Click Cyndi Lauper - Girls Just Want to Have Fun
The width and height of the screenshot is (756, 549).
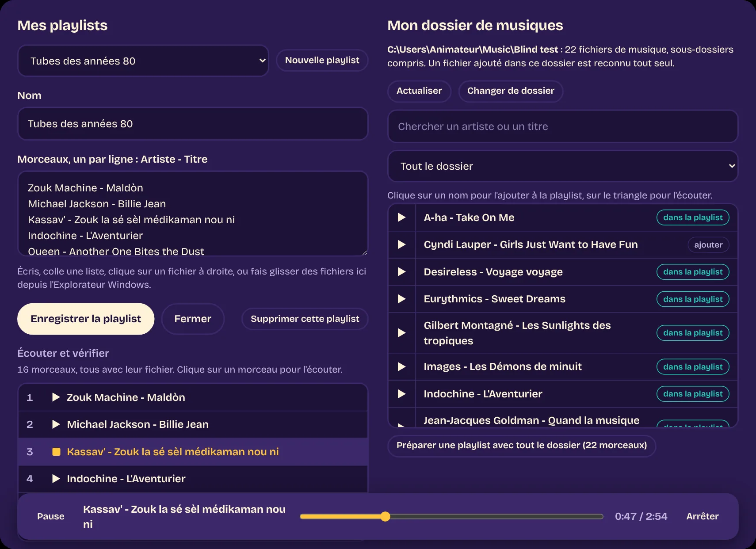coord(531,244)
